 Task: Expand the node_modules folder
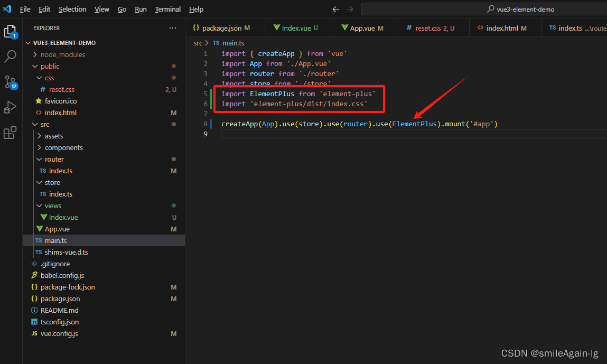pyautogui.click(x=62, y=54)
